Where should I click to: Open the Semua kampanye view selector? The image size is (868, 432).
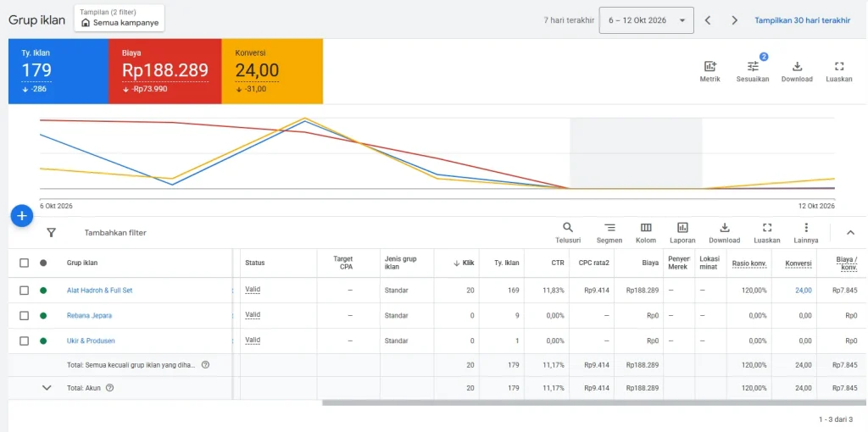pos(120,19)
